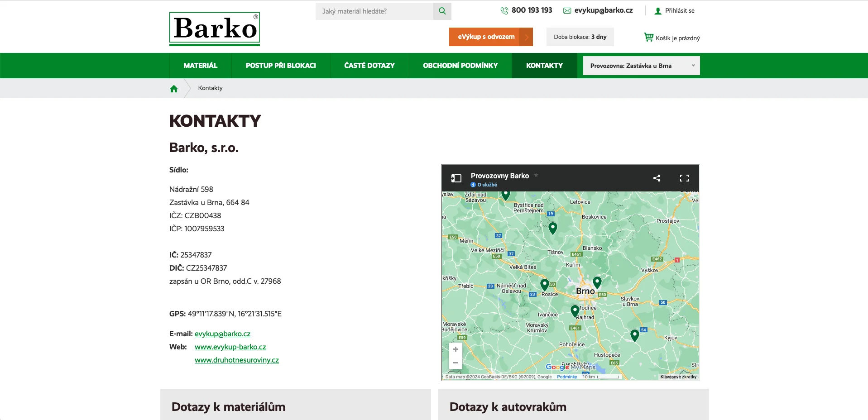Select the map pin east of Brno

(597, 282)
